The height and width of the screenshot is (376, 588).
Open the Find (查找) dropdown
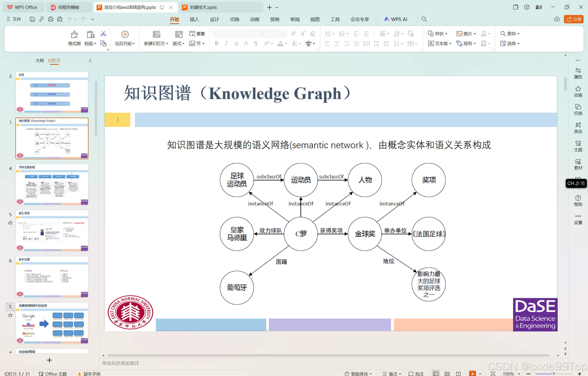pyautogui.click(x=518, y=33)
